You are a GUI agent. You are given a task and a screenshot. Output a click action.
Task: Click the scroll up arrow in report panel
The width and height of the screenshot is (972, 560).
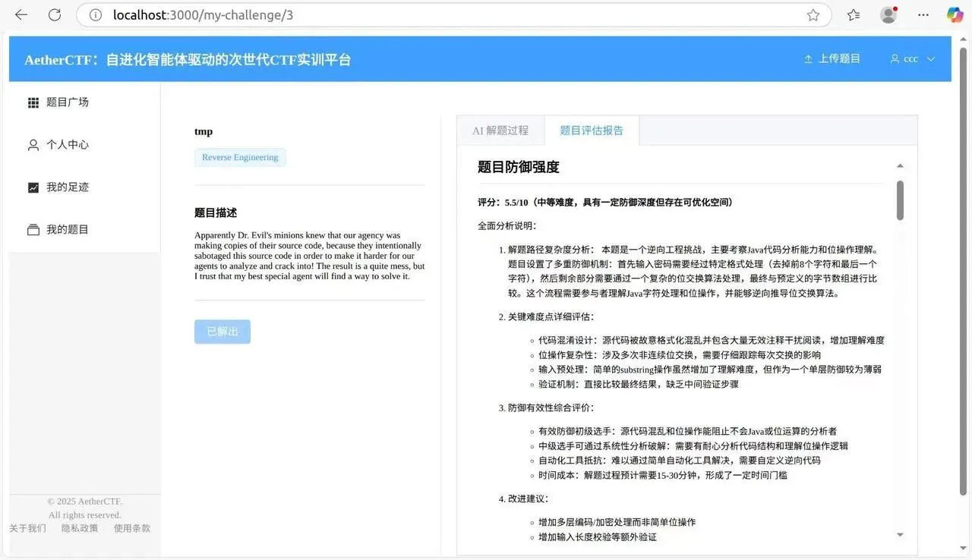[900, 166]
